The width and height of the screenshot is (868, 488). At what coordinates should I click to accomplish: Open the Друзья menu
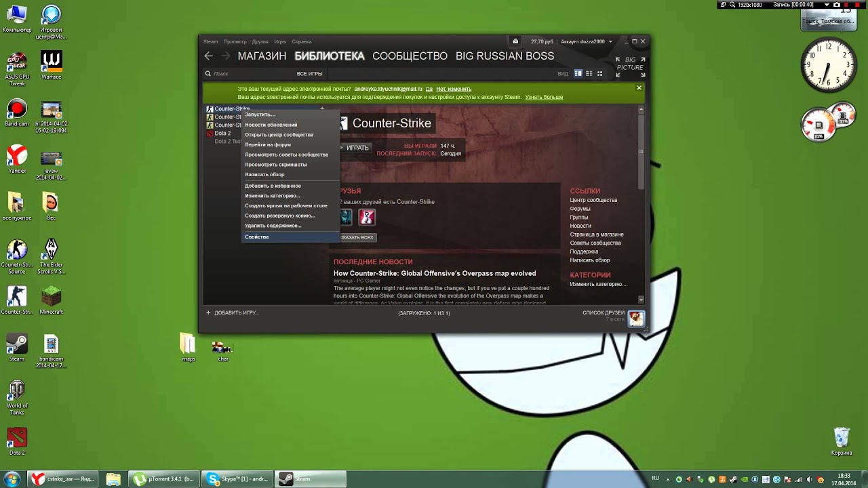pos(260,41)
